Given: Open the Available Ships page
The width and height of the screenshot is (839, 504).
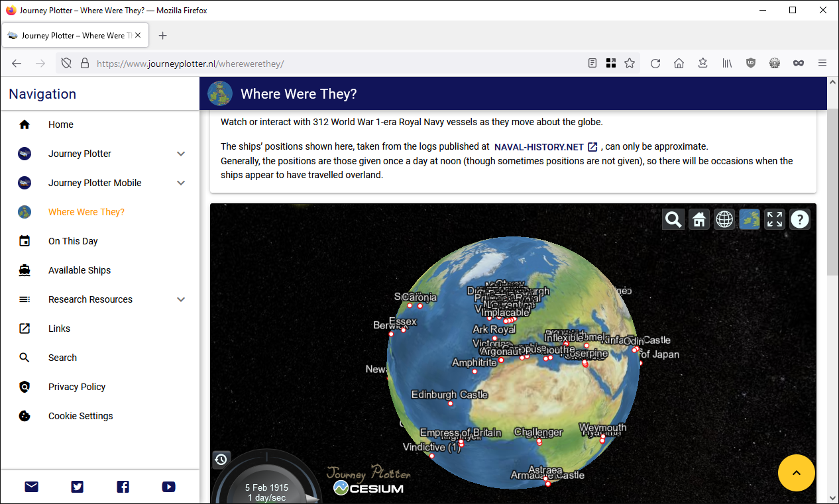Looking at the screenshot, I should coord(99,270).
